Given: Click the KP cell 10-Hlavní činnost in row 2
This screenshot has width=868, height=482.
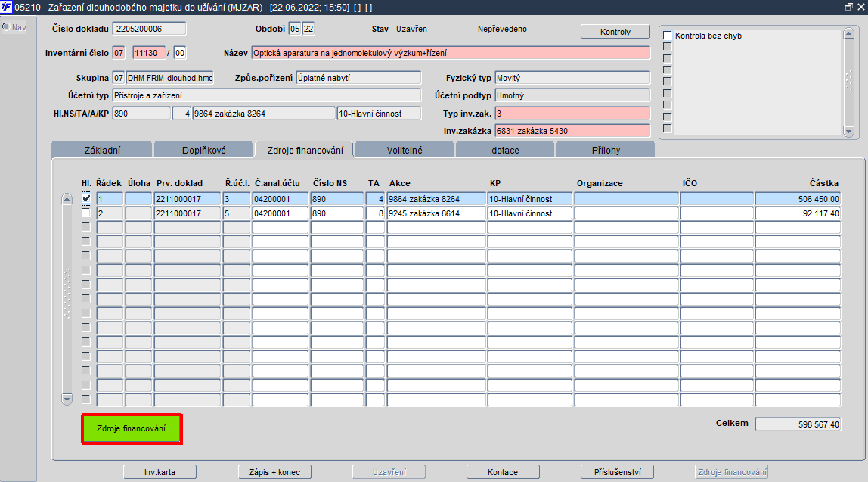Looking at the screenshot, I should click(x=530, y=213).
